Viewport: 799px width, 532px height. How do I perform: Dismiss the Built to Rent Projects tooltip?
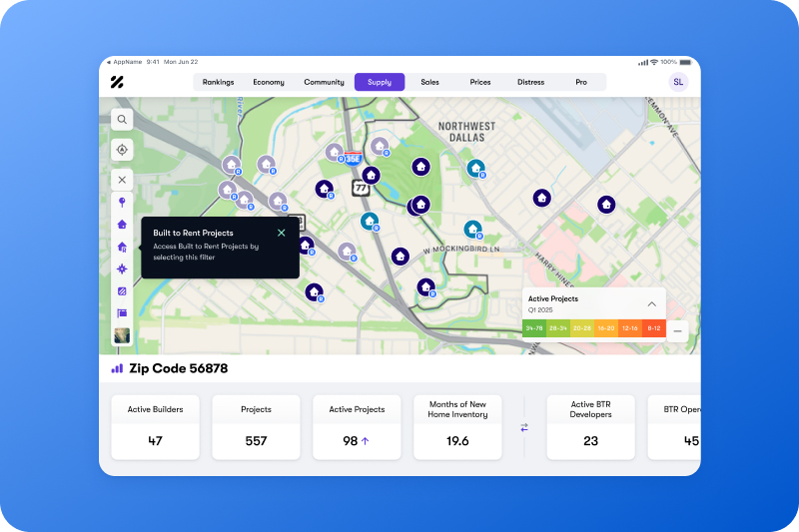point(281,233)
